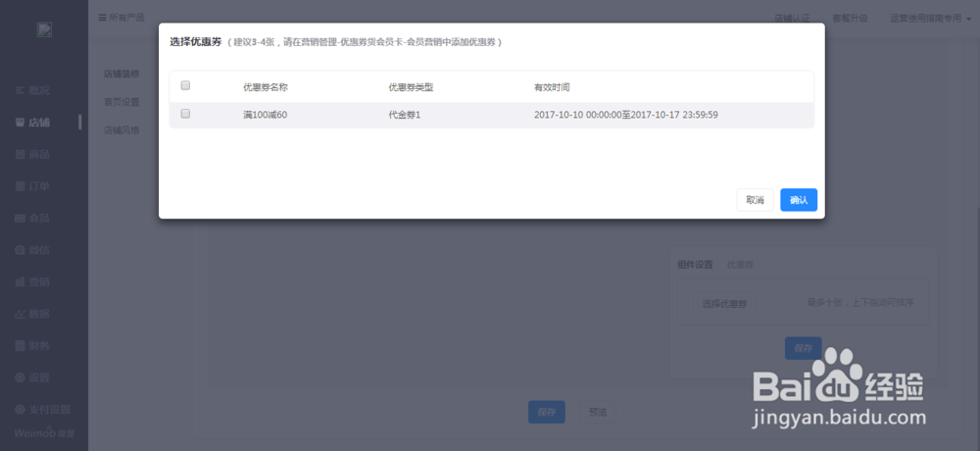The image size is (980, 451).
Task: Expand the 运营使用指南专用 account dropdown
Action: click(931, 19)
